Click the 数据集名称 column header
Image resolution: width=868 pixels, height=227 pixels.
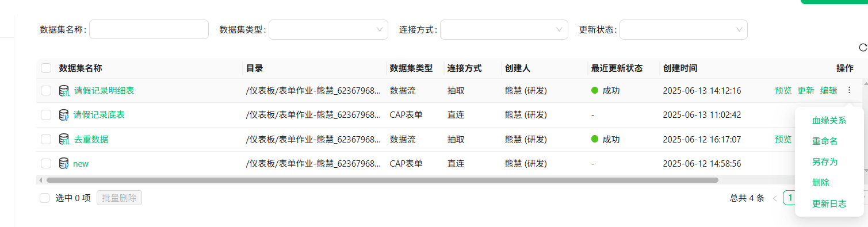(81, 68)
